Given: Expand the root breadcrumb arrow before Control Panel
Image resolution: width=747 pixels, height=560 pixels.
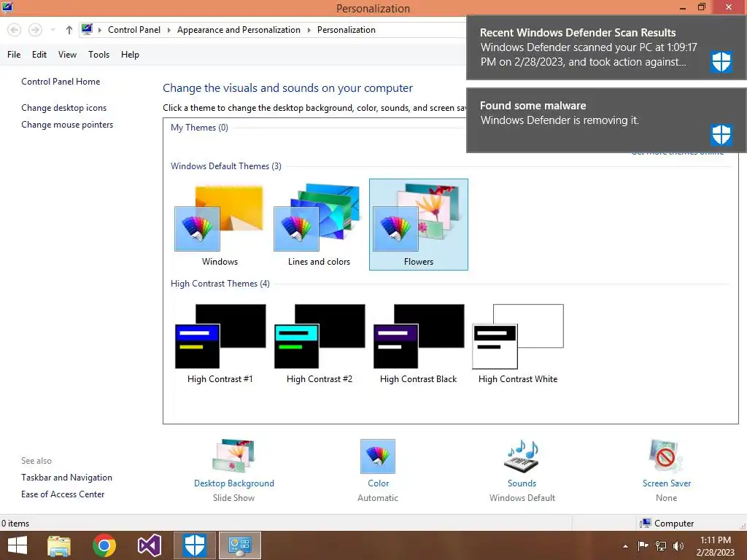Looking at the screenshot, I should click(99, 30).
